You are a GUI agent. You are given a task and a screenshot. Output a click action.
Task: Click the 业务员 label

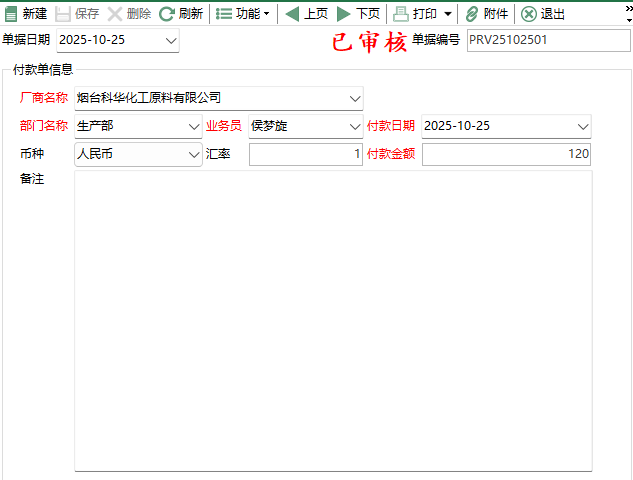click(223, 126)
